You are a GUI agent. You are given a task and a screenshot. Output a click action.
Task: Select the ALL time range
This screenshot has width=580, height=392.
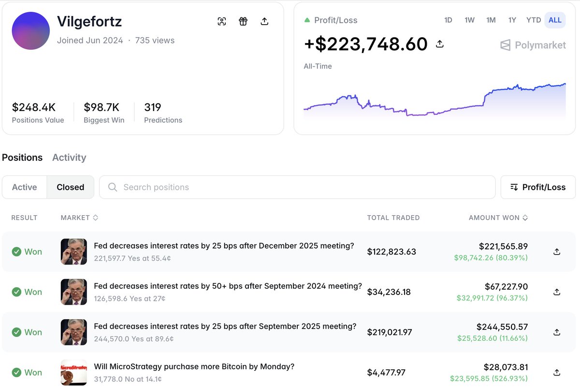555,20
